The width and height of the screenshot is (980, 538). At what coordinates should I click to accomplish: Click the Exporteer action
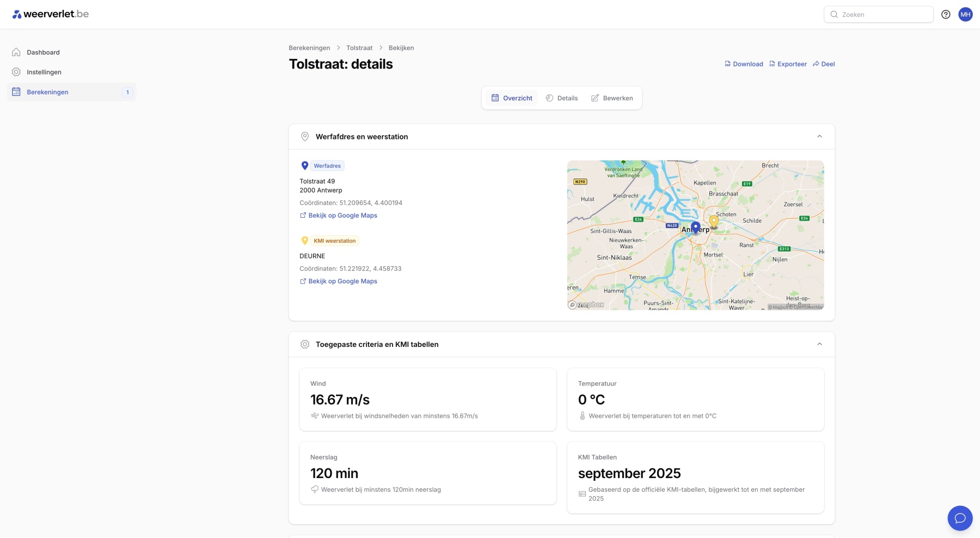click(x=788, y=64)
